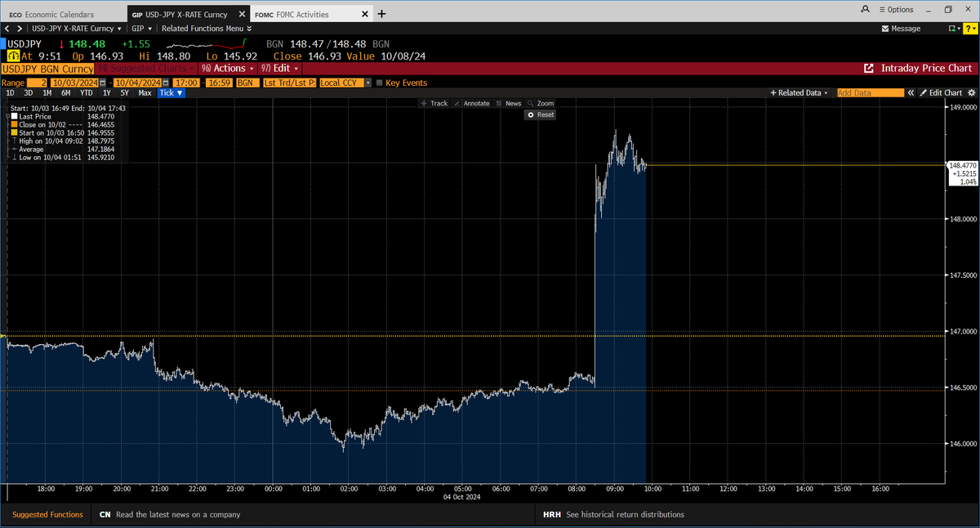Open calendar for start date 10/03/2024
Screen dimensions: 980x528
click(x=105, y=83)
